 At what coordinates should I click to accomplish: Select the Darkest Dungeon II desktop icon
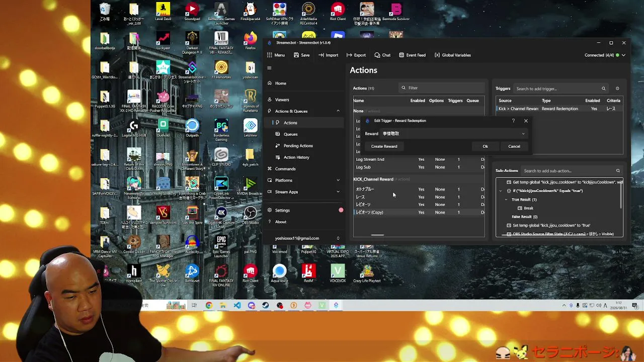click(192, 43)
